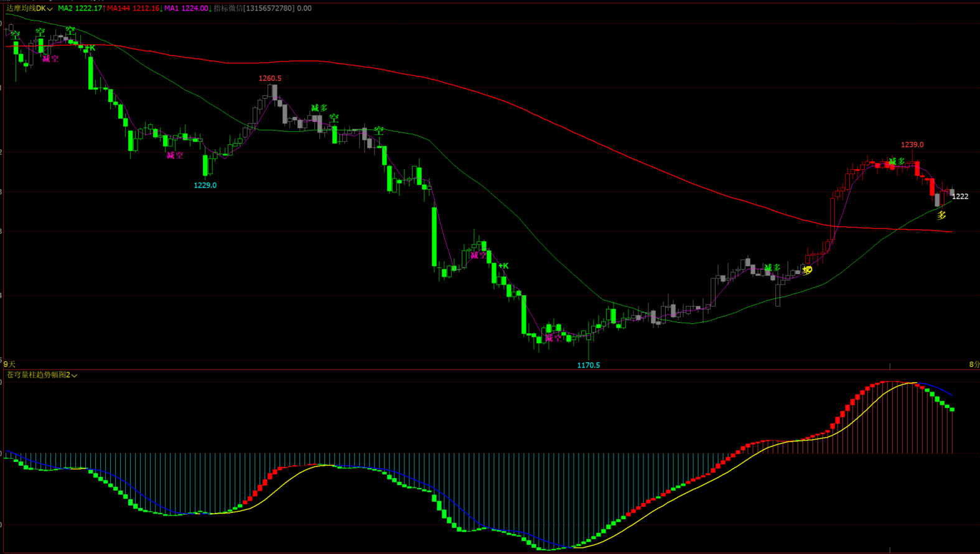Click the 1229.0 low price label

pos(205,185)
